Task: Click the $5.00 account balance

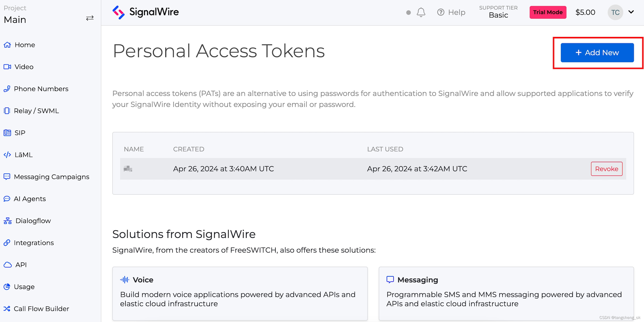Action: 585,12
